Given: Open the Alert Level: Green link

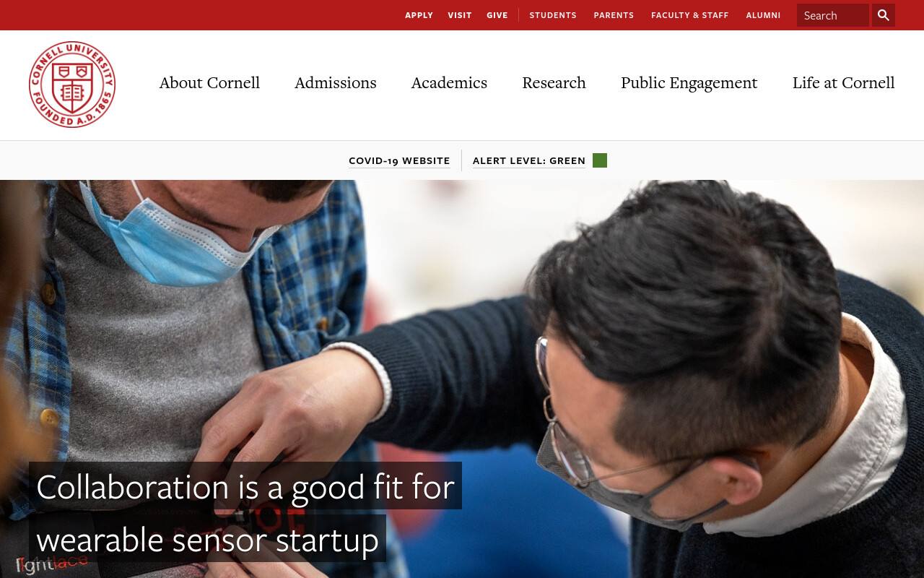Looking at the screenshot, I should pos(529,160).
